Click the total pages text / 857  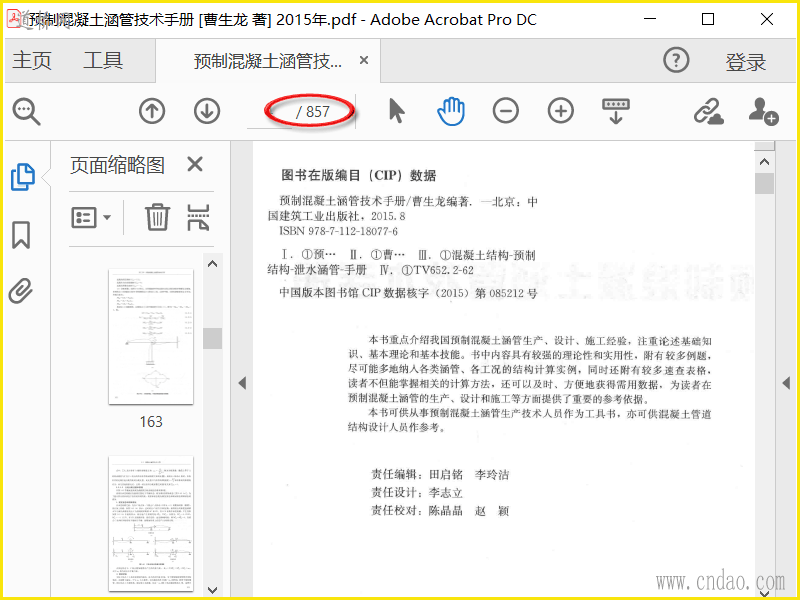[x=313, y=112]
